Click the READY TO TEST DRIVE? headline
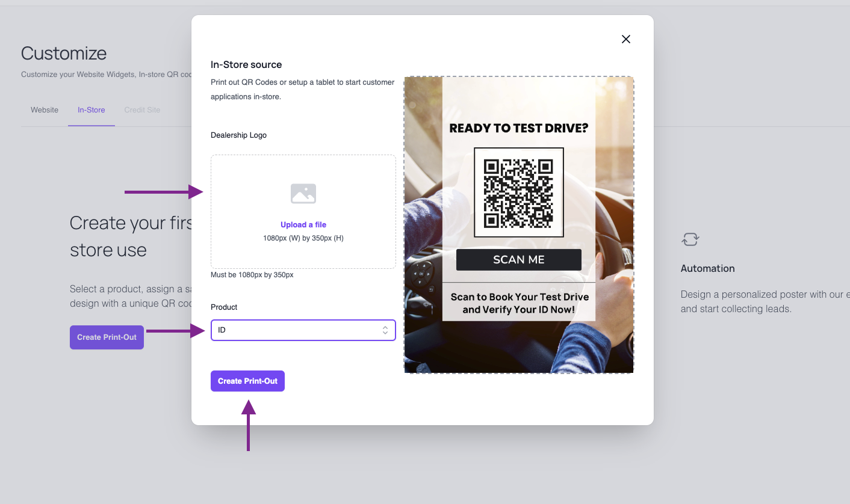Image resolution: width=850 pixels, height=504 pixels. 519,128
